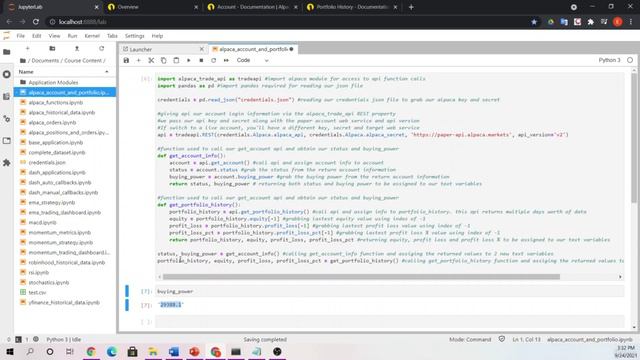Run the selected cell

(189, 60)
